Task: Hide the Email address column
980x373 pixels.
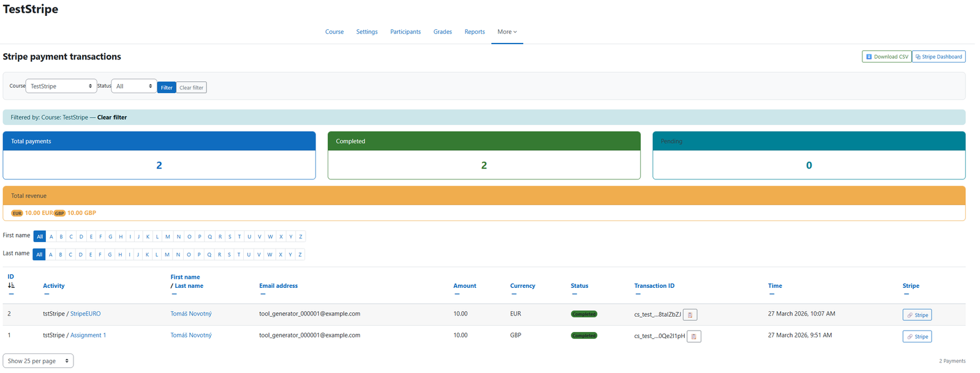Action: pos(263,294)
